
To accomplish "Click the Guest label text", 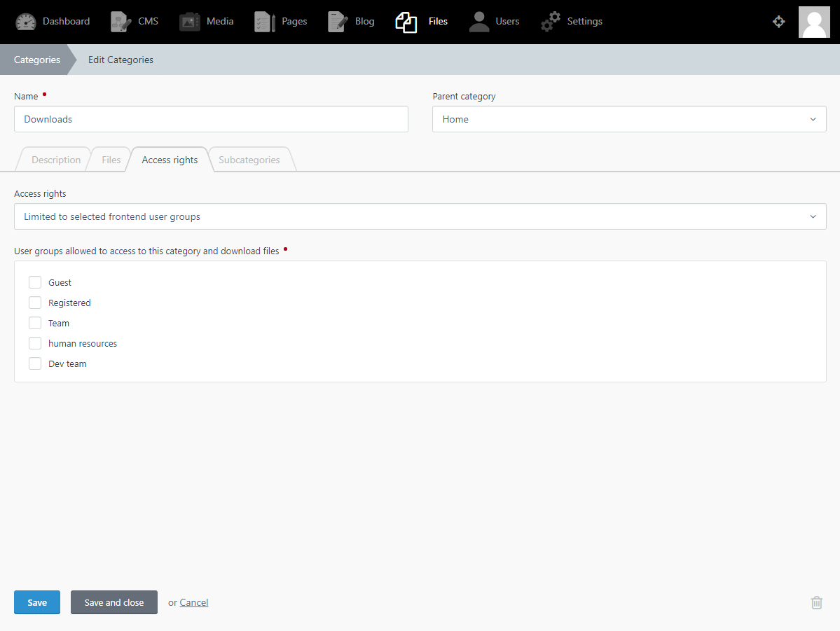I will (60, 282).
